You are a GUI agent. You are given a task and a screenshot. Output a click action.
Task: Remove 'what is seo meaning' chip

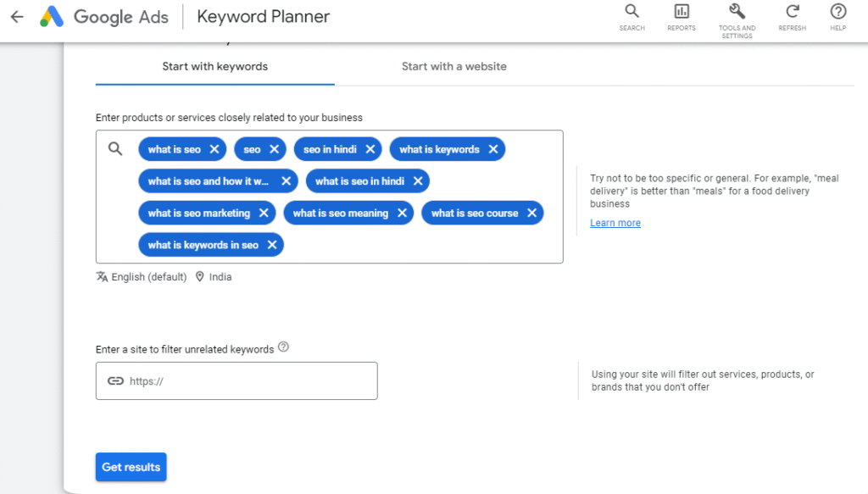click(402, 213)
